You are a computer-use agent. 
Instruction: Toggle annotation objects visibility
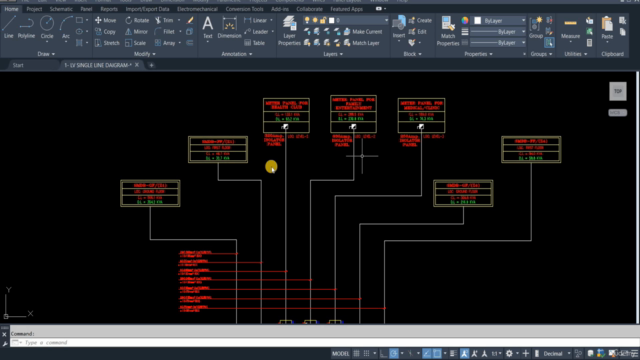pos(464,353)
